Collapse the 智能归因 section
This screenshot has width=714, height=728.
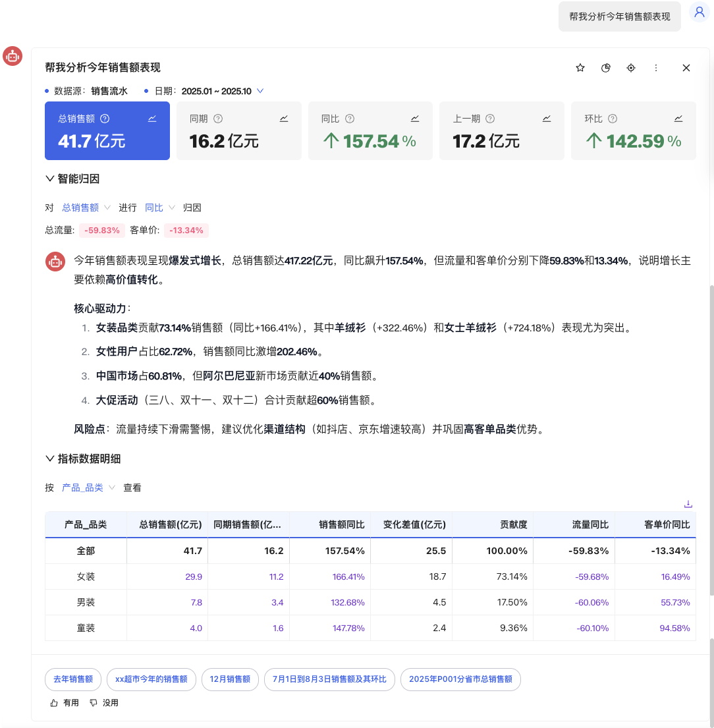(72, 179)
